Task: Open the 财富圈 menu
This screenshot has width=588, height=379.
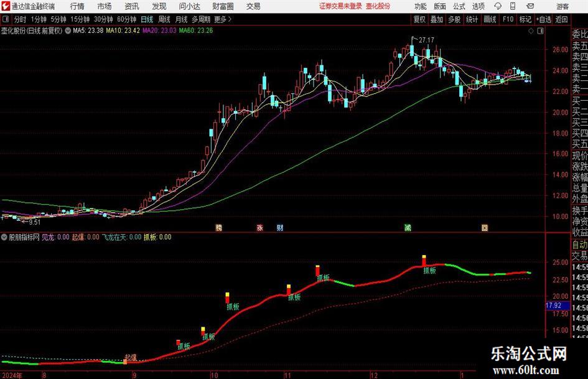Action: coord(223,6)
